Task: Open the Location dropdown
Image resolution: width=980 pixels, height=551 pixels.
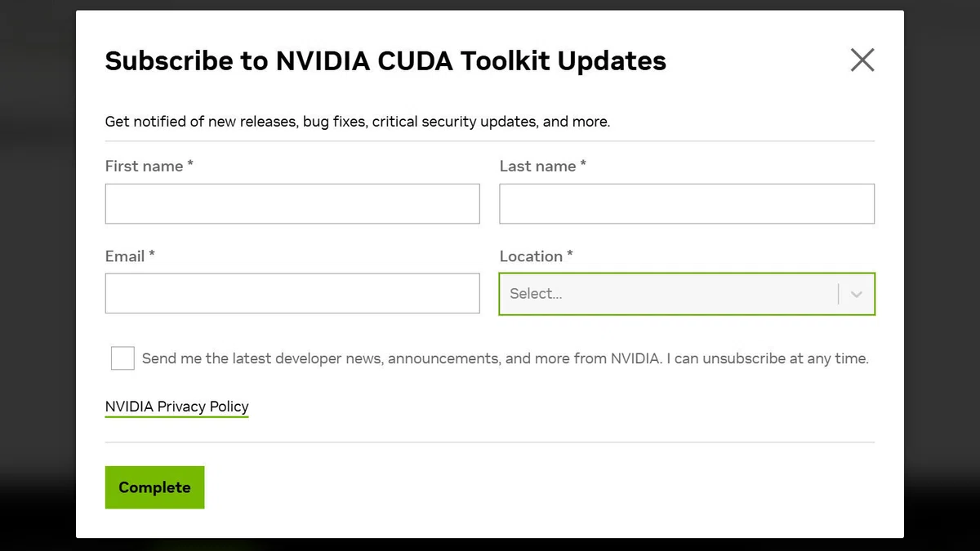Action: 687,294
